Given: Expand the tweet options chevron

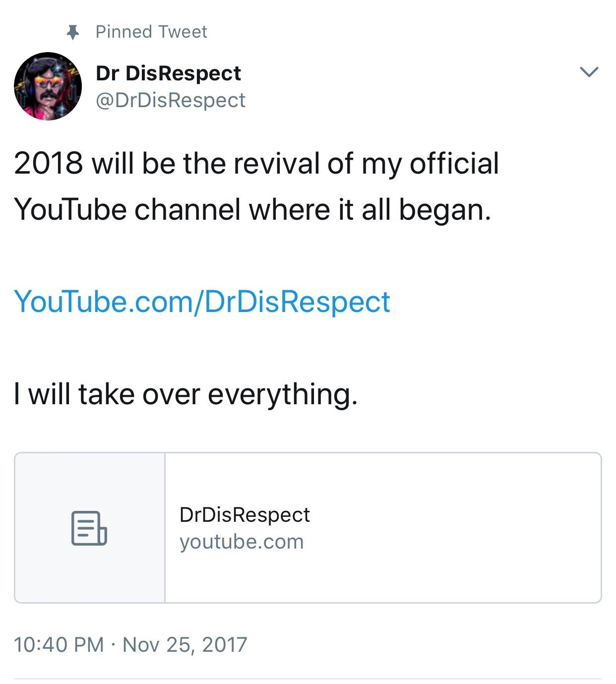Looking at the screenshot, I should [x=589, y=72].
